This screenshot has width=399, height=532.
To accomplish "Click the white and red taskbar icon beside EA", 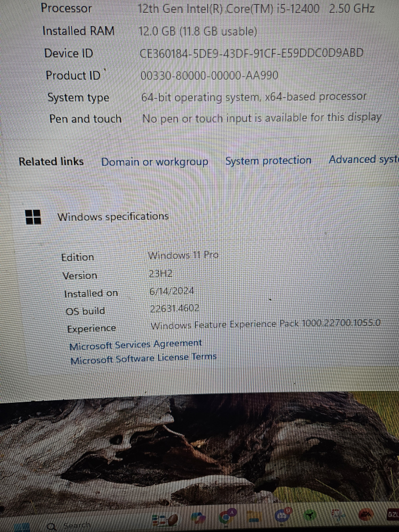I will [338, 516].
